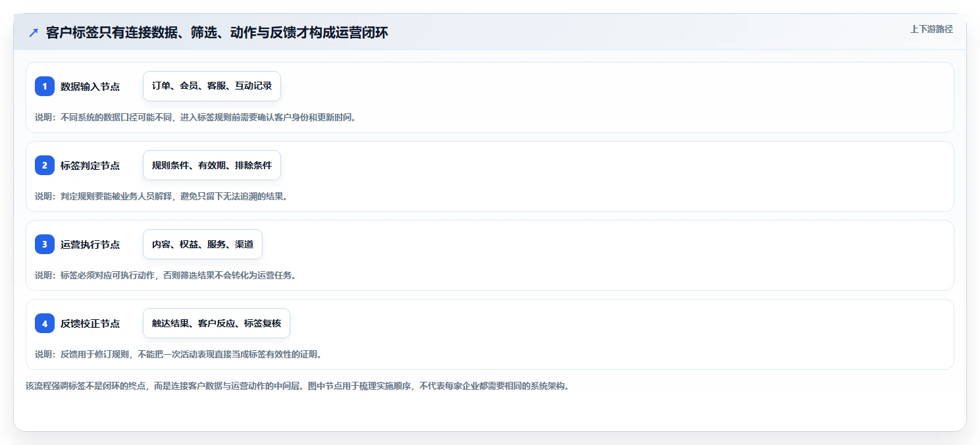Click the 内容、权益、服务、渠道 chip
The height and width of the screenshot is (445, 980).
coord(203,244)
